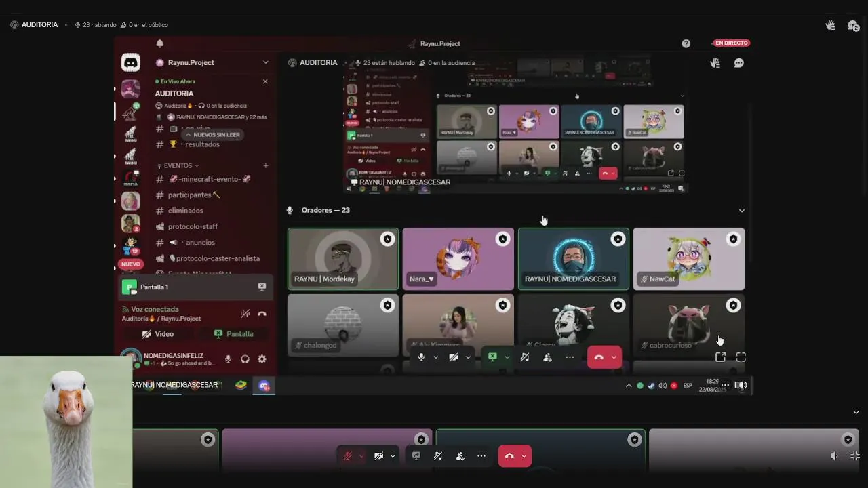The image size is (868, 488).
Task: Open Discord home in shared screen
Action: (x=131, y=62)
